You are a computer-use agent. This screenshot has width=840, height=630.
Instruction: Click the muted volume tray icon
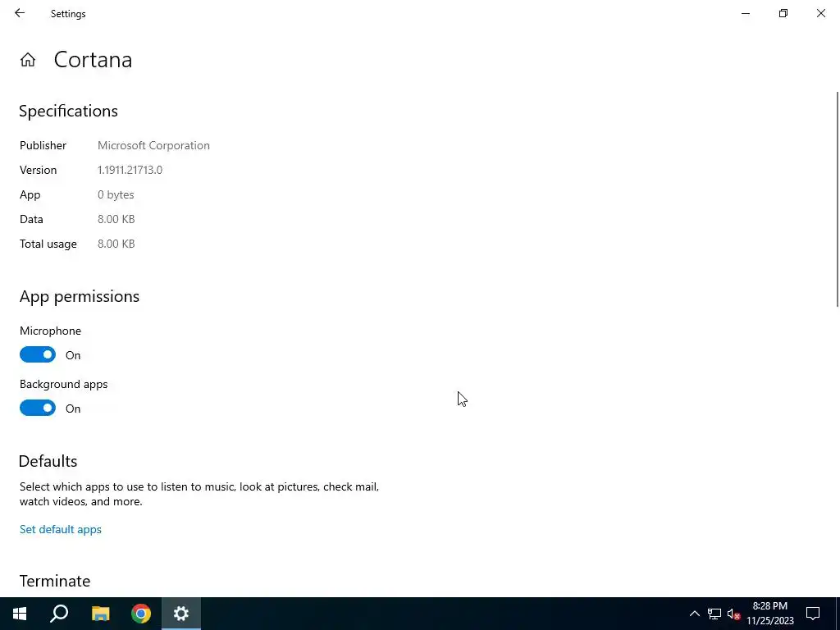pyautogui.click(x=733, y=614)
